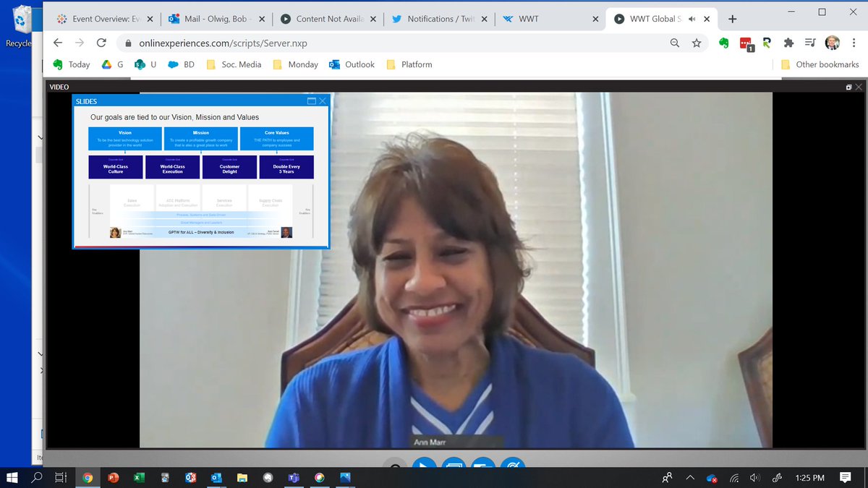Open Windows search from the taskbar

[37, 477]
